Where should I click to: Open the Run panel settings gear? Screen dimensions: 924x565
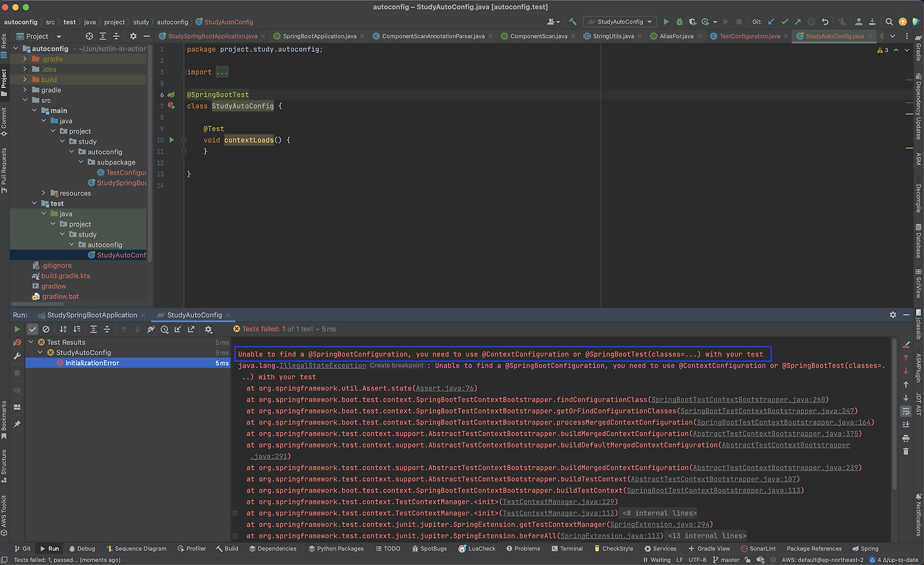point(893,315)
